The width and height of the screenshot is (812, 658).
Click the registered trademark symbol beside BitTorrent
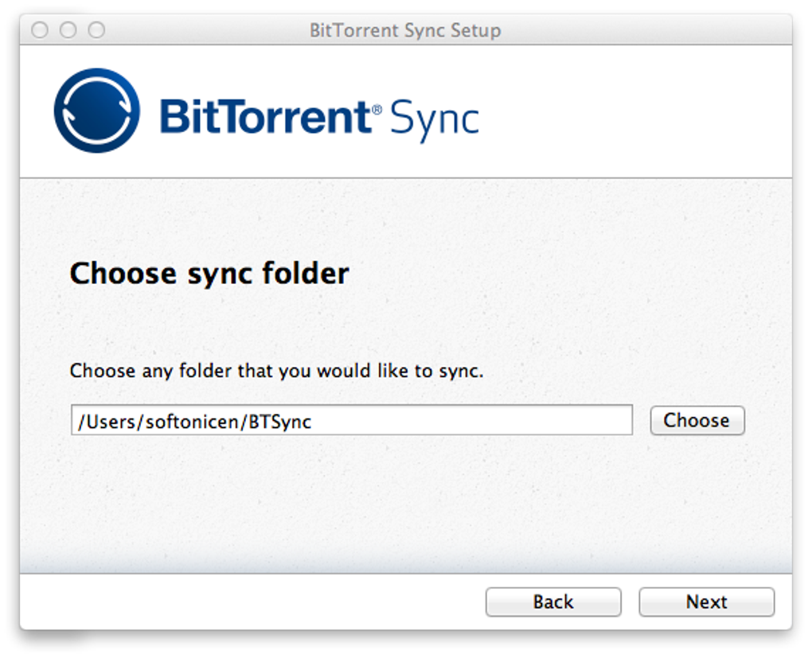377,107
